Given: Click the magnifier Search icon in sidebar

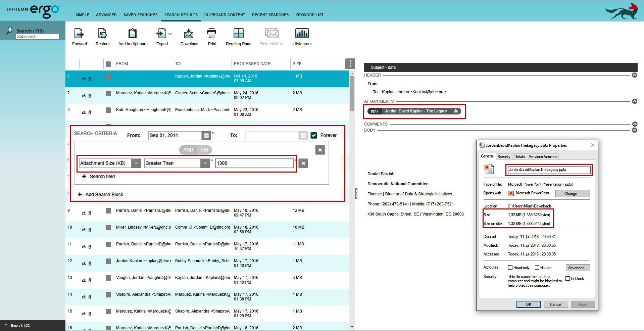Looking at the screenshot, I should tap(9, 31).
